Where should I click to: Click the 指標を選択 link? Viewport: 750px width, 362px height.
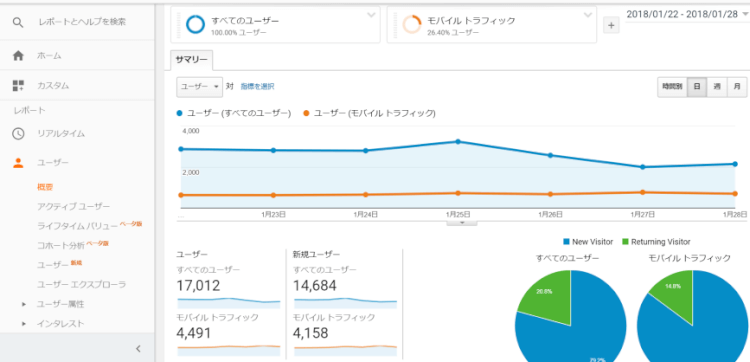click(257, 87)
